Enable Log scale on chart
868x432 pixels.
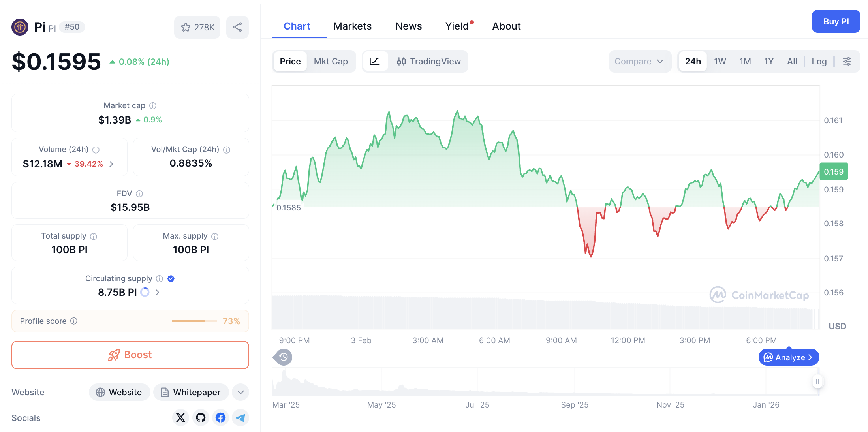[819, 61]
